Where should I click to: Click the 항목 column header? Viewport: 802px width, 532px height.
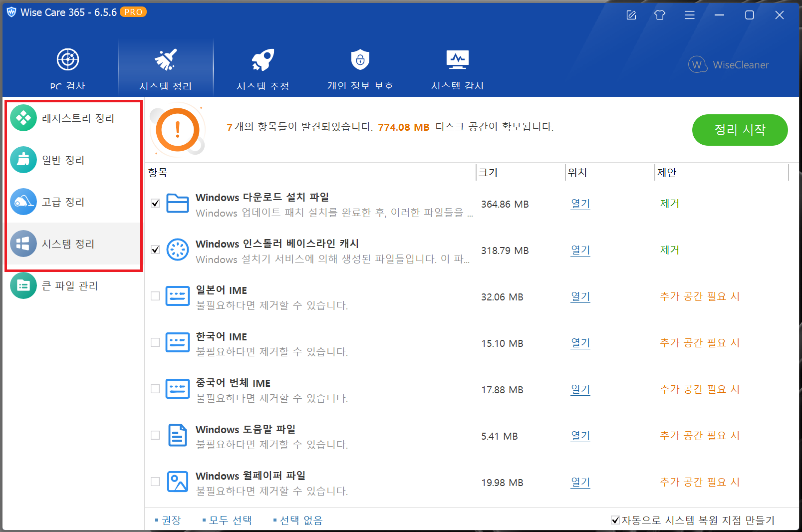pos(158,173)
